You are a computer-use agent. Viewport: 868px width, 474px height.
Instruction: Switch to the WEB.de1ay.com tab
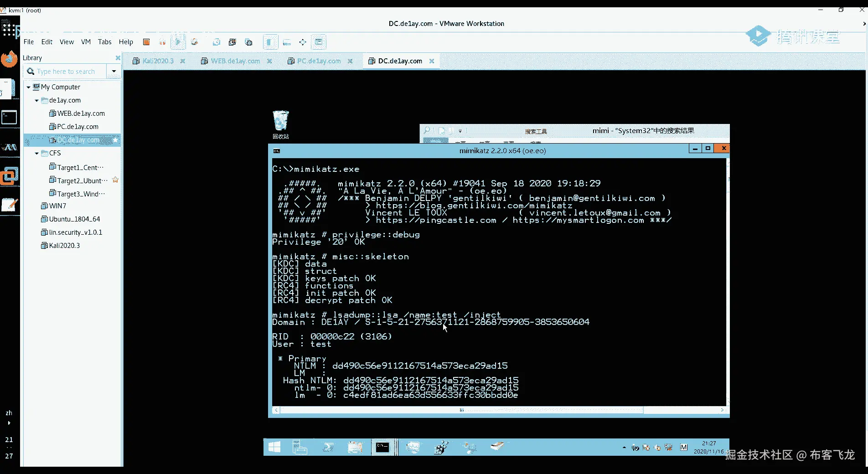click(235, 61)
